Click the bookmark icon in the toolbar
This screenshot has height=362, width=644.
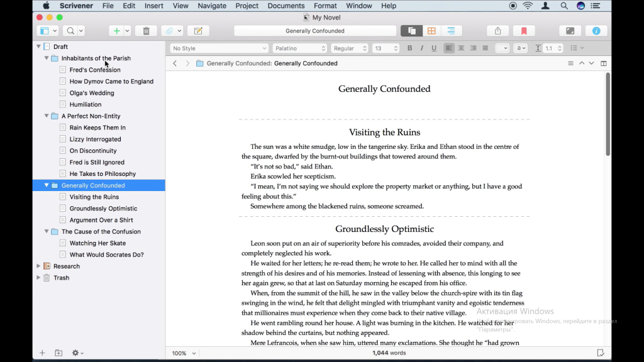click(523, 30)
